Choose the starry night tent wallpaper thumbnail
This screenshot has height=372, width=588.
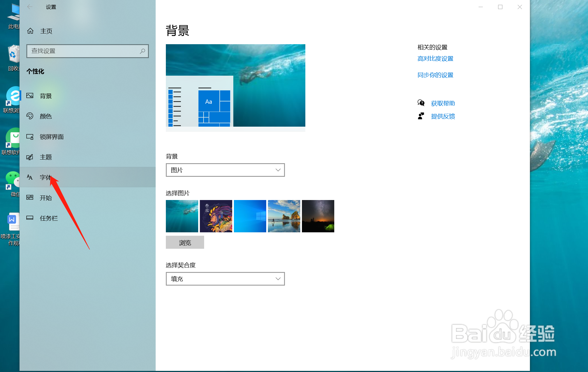tap(318, 216)
